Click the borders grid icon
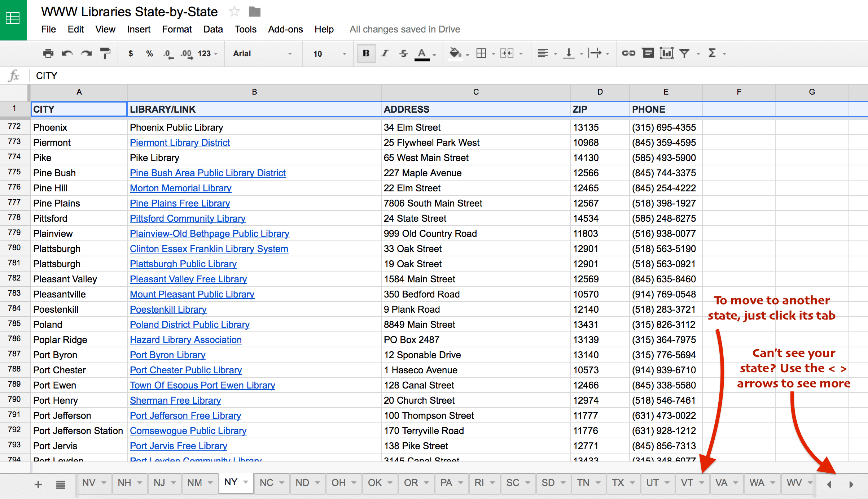868x499 pixels. click(x=481, y=53)
